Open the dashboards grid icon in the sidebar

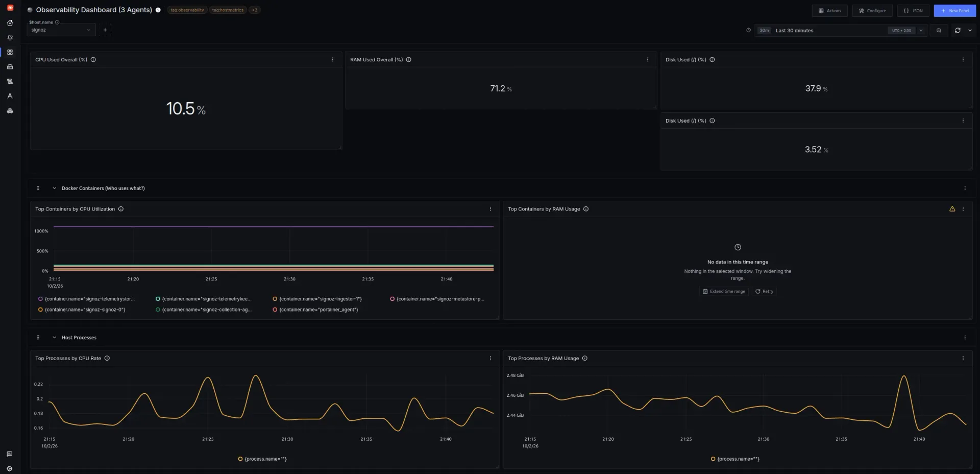point(10,52)
